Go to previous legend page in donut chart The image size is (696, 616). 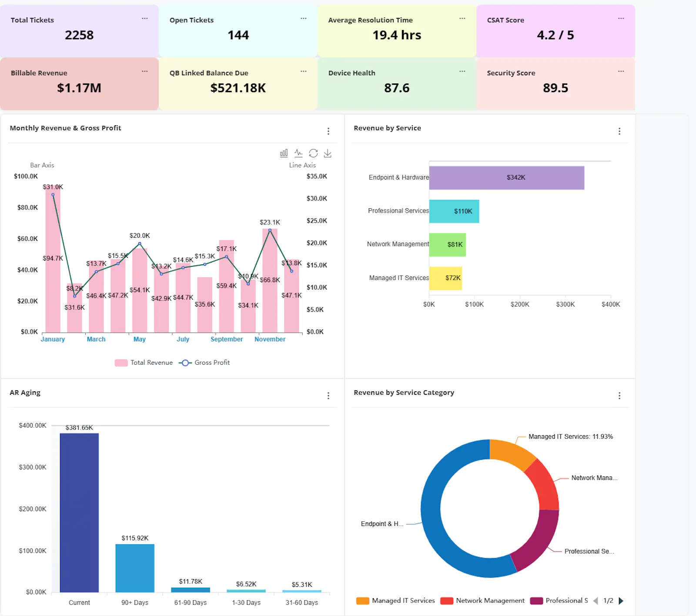tap(596, 601)
